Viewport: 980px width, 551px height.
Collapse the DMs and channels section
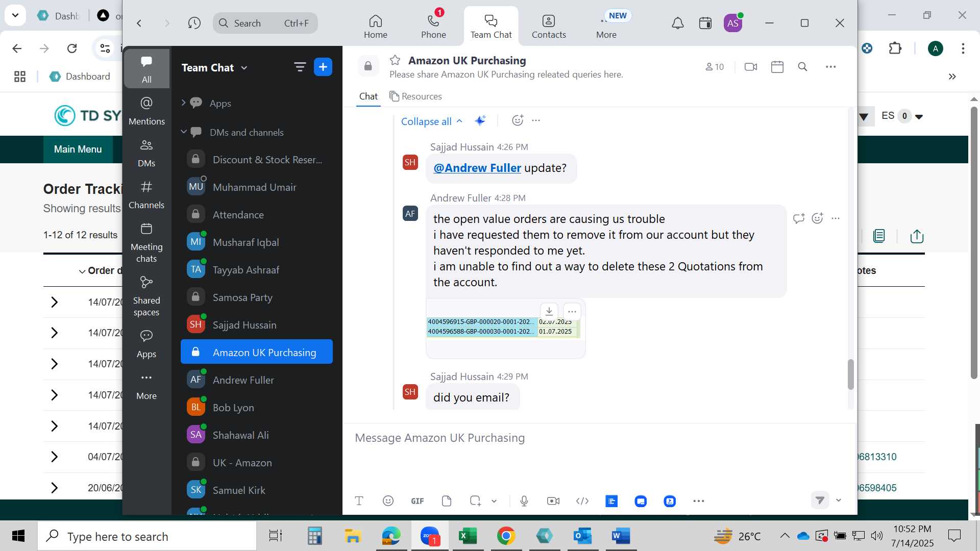pos(184,132)
